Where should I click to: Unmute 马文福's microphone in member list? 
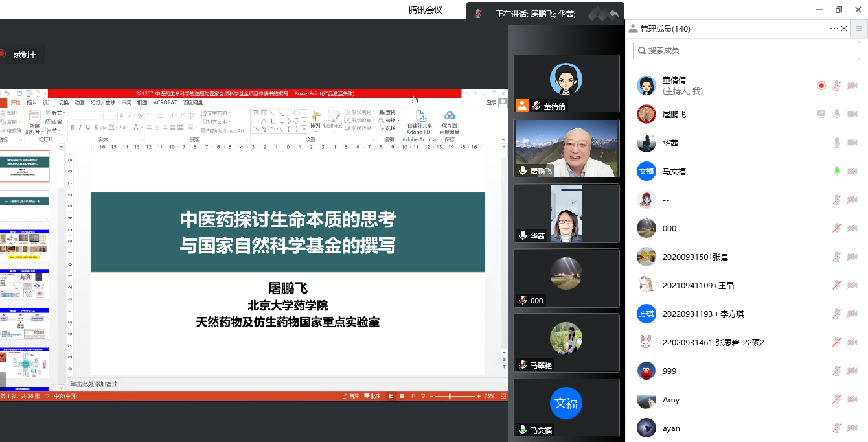pyautogui.click(x=837, y=171)
